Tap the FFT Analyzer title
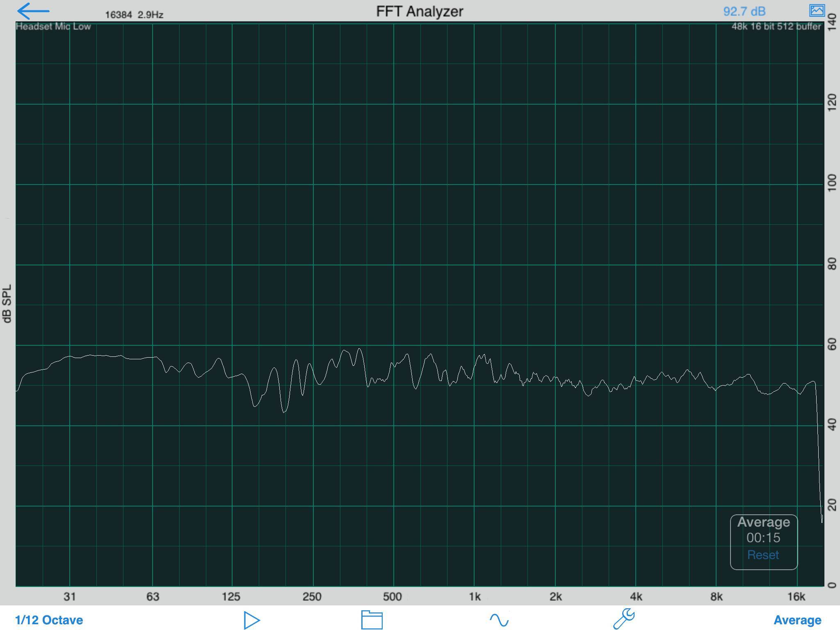Screen dimensions: 840x630 click(x=419, y=11)
